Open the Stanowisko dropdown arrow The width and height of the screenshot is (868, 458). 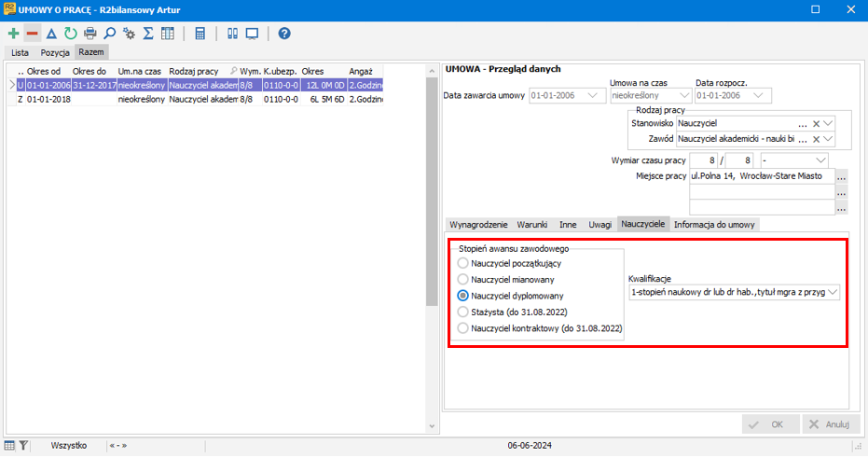(x=828, y=123)
